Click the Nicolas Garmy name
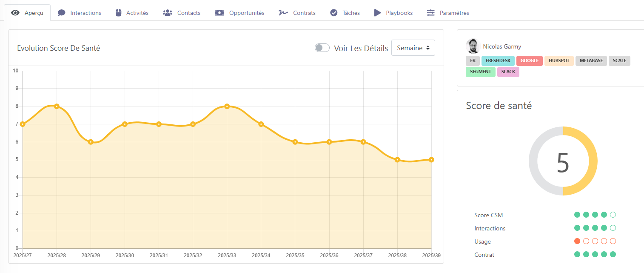644x273 pixels. (x=502, y=46)
